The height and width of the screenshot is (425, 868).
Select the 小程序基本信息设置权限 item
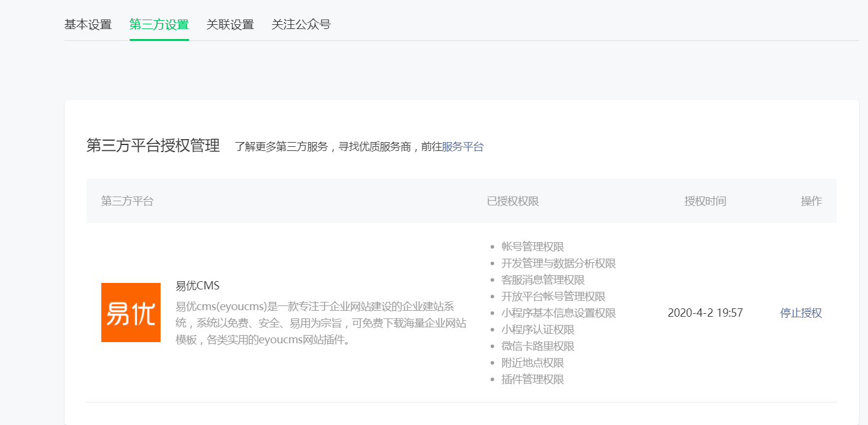(559, 313)
